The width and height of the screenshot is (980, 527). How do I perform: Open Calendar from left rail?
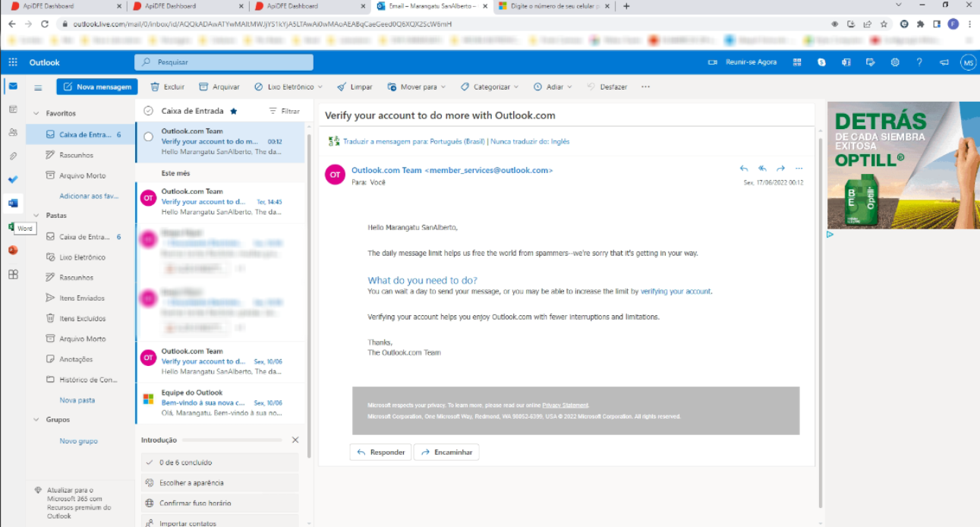point(13,109)
